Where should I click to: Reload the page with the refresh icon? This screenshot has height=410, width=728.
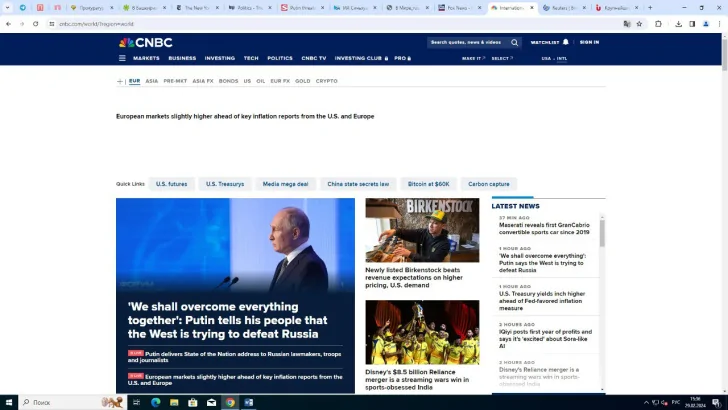point(36,23)
